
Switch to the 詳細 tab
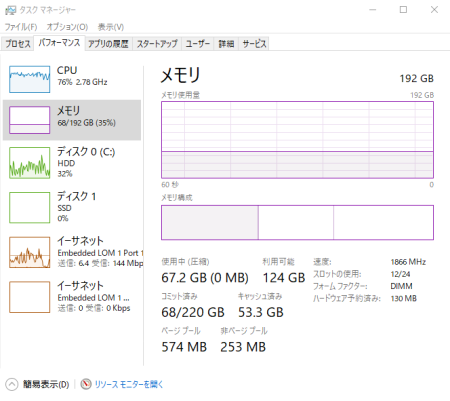coord(226,44)
